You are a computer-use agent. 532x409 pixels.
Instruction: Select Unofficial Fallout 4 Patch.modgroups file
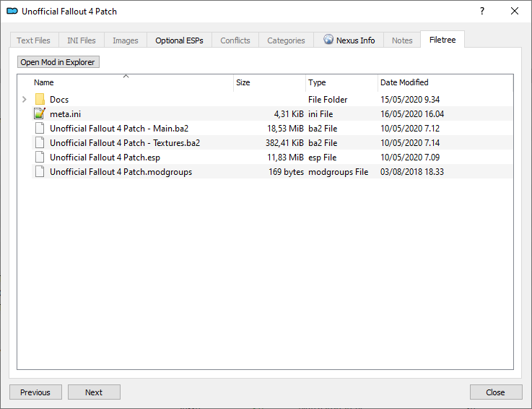[121, 172]
